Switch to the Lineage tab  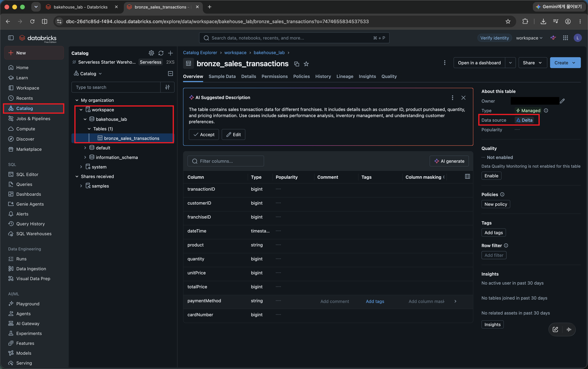345,76
